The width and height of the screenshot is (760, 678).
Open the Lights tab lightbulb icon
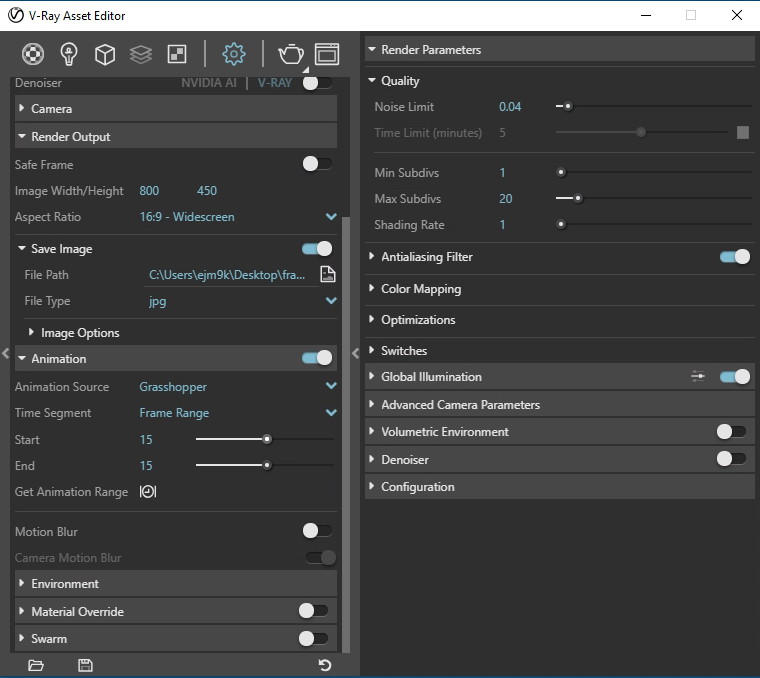tap(68, 54)
